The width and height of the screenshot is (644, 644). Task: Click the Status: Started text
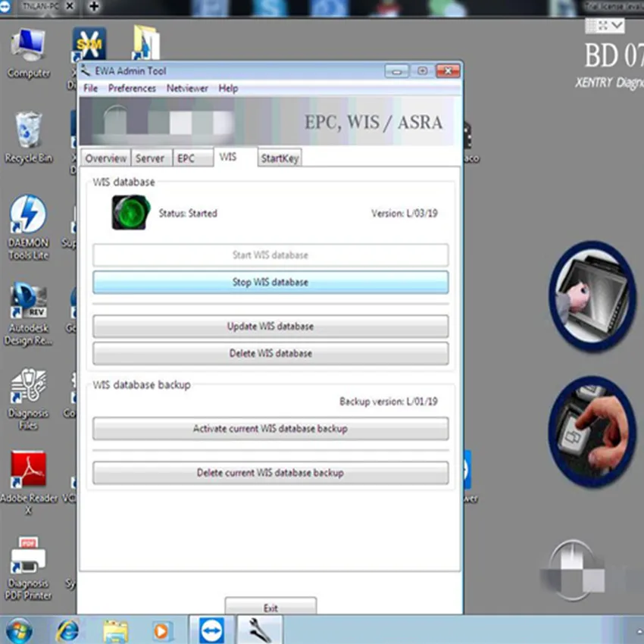pyautogui.click(x=188, y=213)
